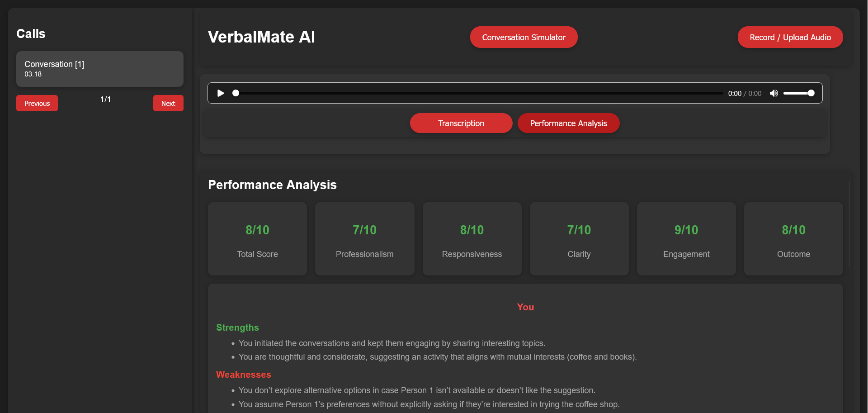Play the audio recording
The height and width of the screenshot is (413, 868).
tap(221, 93)
